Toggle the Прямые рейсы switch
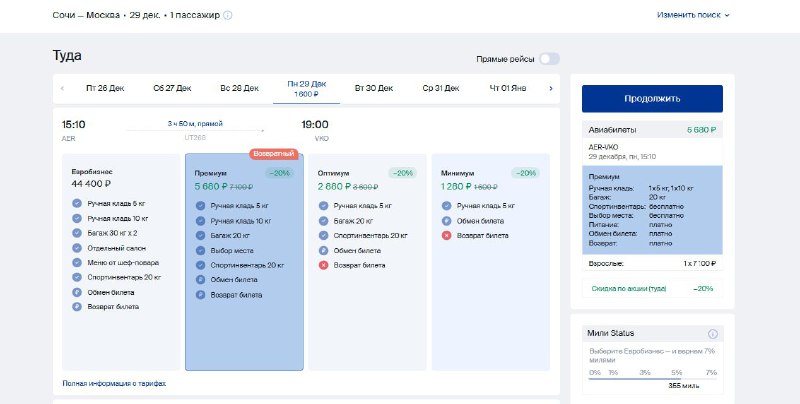The image size is (800, 404). click(549, 59)
